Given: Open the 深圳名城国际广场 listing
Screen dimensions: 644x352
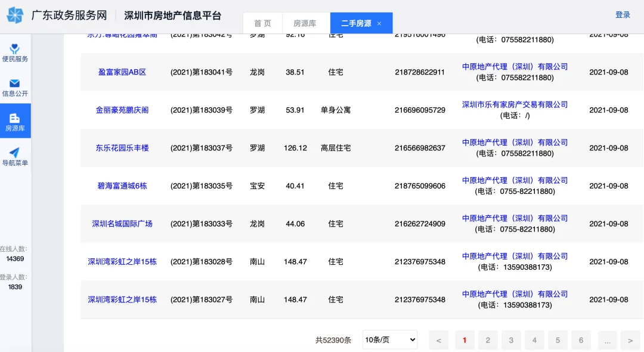Looking at the screenshot, I should [122, 224].
